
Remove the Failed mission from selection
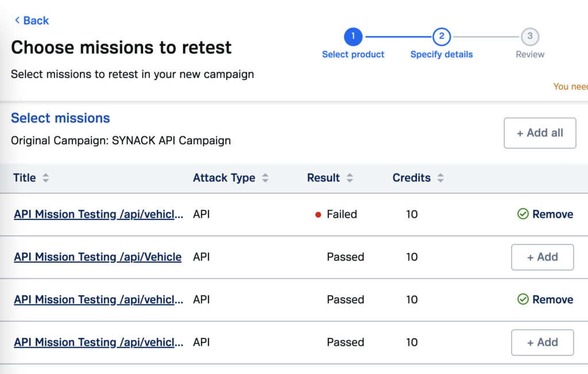(545, 214)
